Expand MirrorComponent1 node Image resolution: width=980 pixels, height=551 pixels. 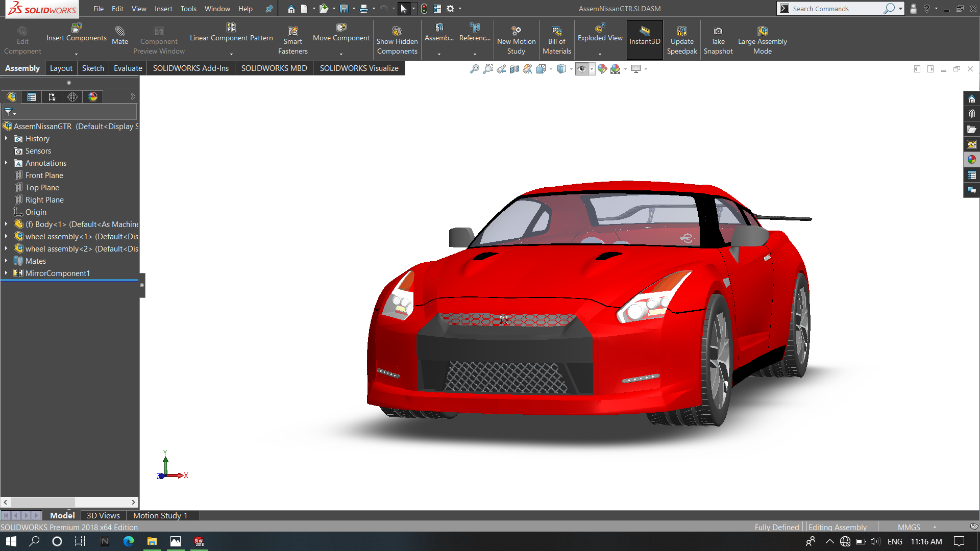[x=6, y=273]
